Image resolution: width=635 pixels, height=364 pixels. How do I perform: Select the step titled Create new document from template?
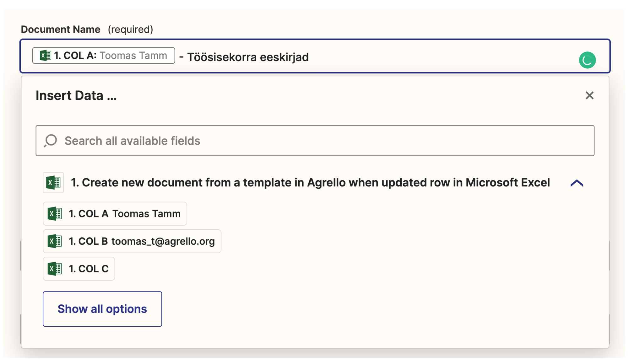click(x=310, y=182)
